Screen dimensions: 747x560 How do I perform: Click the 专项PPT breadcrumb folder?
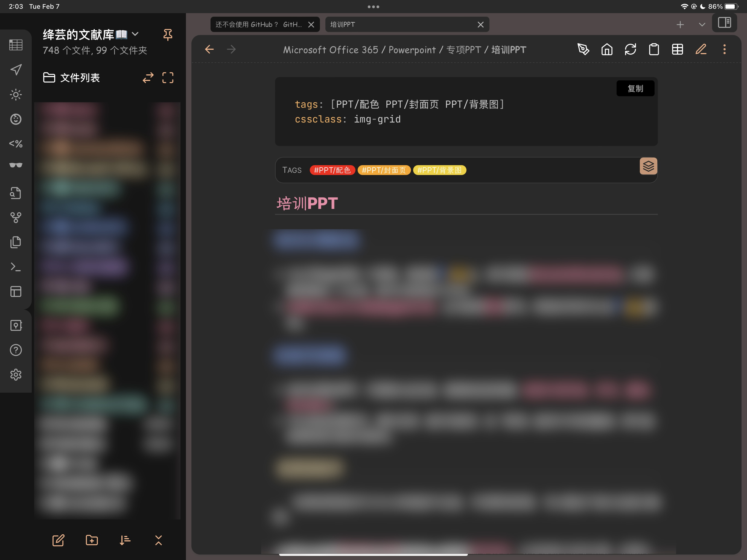click(x=463, y=50)
